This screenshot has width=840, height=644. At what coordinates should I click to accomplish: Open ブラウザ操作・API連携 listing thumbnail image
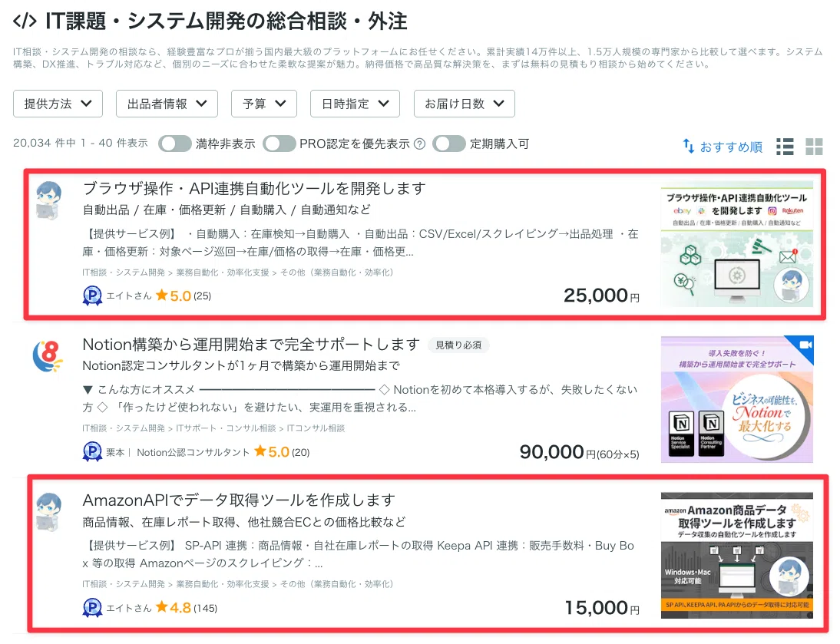tap(736, 244)
